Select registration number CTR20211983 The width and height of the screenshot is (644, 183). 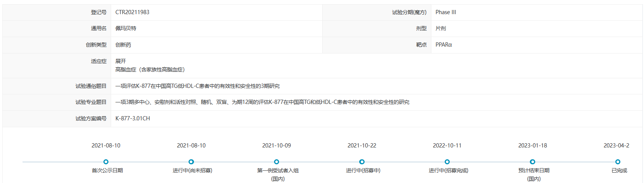point(132,12)
